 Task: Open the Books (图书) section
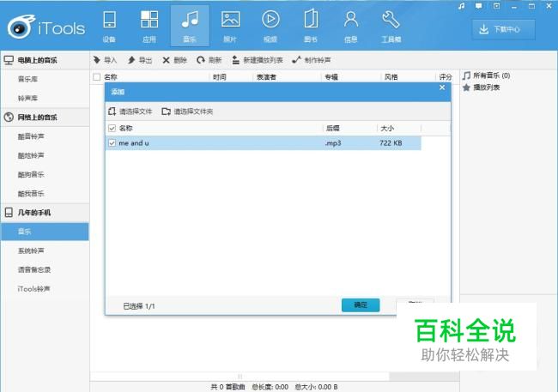point(311,26)
